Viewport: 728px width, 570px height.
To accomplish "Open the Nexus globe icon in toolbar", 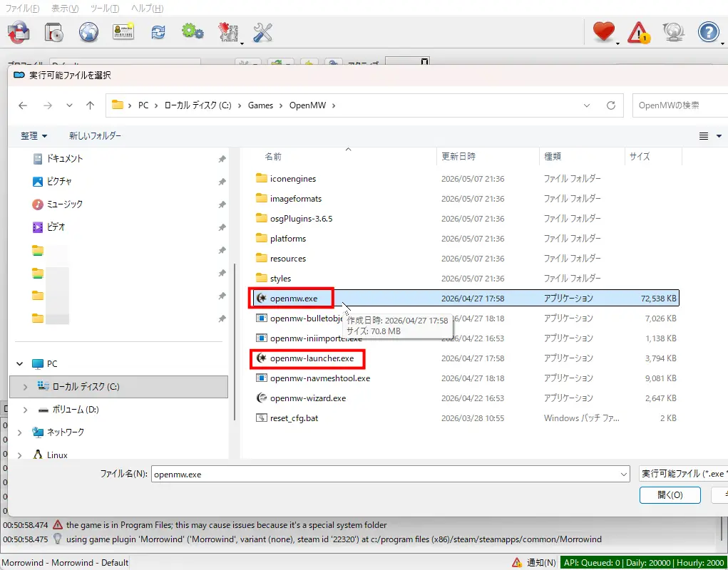I will pos(88,33).
